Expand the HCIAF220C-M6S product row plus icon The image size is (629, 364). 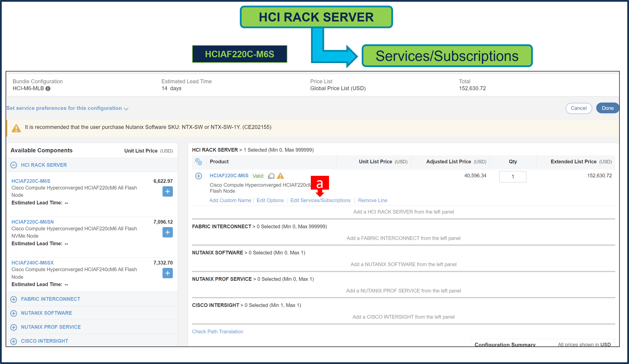coord(198,176)
